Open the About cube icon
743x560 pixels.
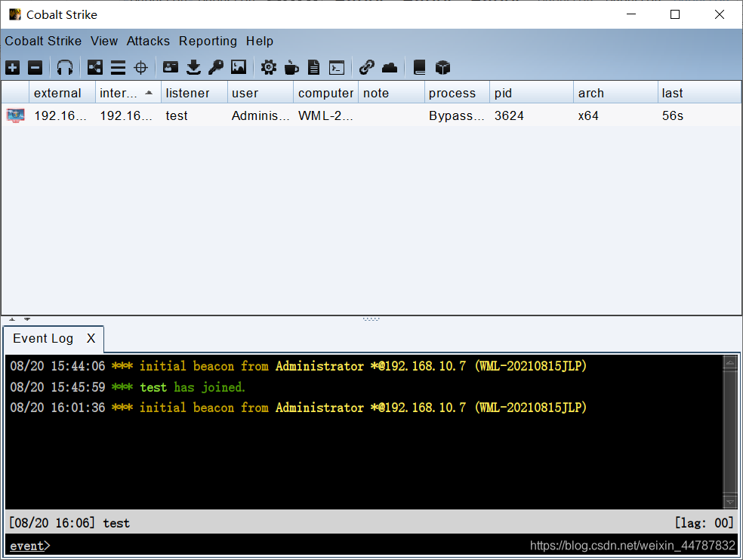click(x=442, y=68)
